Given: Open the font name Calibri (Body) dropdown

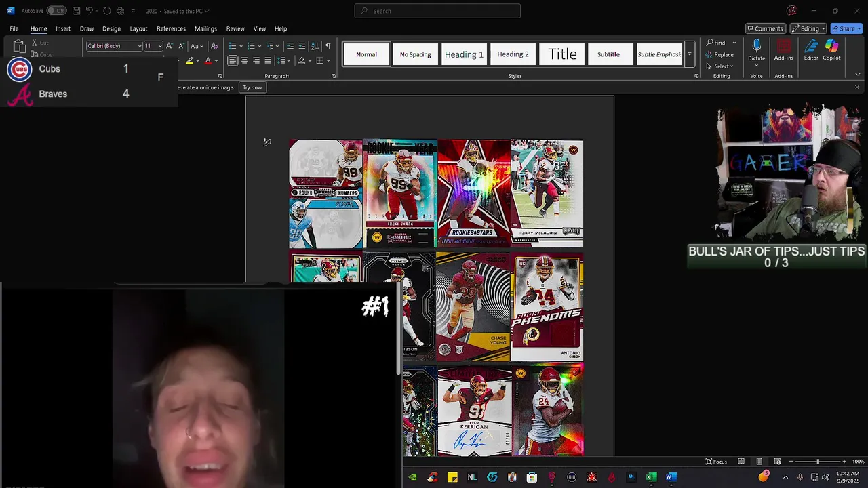Looking at the screenshot, I should point(139,46).
